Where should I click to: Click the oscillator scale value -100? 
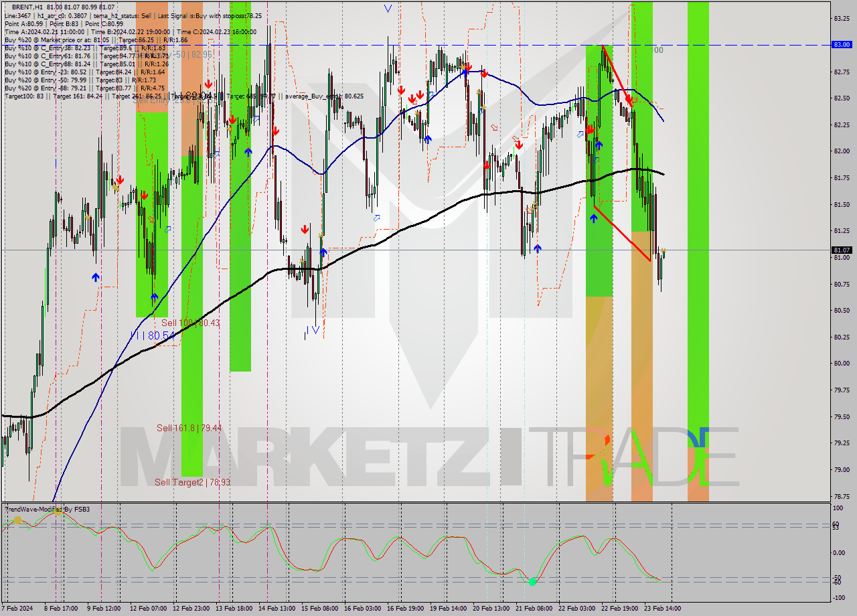839,597
